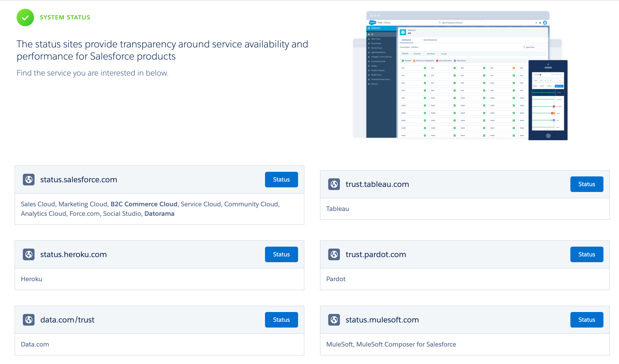Select the trust.pardot.com card title
This screenshot has width=619, height=364.
(x=376, y=254)
